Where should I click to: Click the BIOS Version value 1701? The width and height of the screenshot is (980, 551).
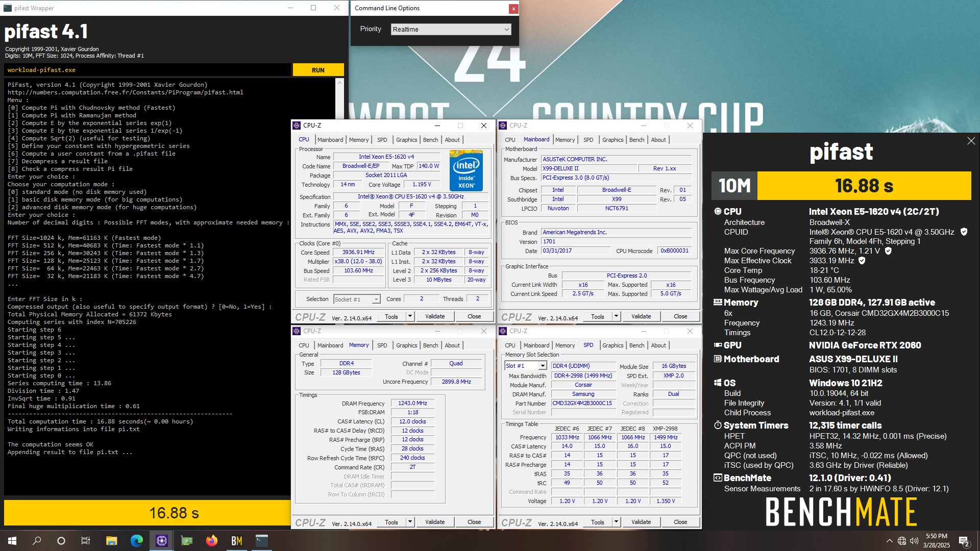click(x=616, y=241)
